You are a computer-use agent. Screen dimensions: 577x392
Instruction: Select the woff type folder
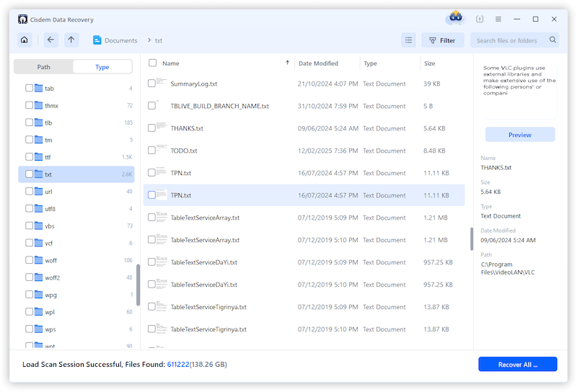(x=76, y=260)
